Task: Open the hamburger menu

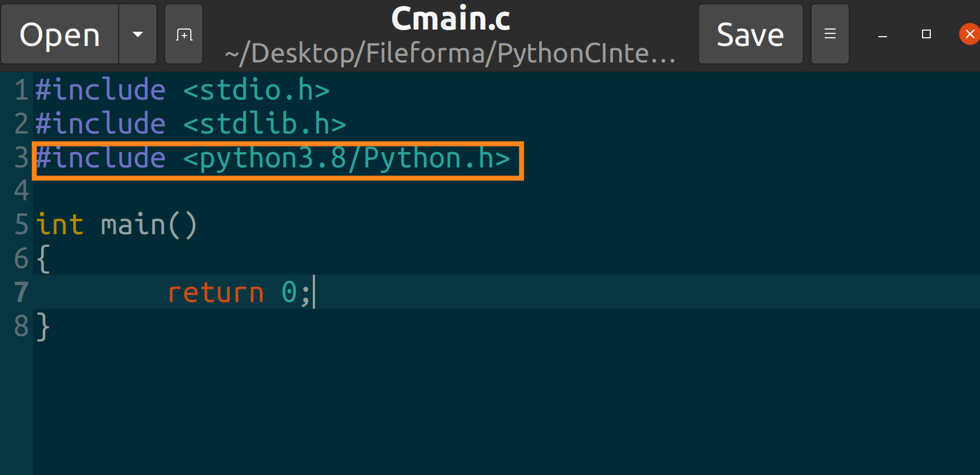Action: [830, 34]
